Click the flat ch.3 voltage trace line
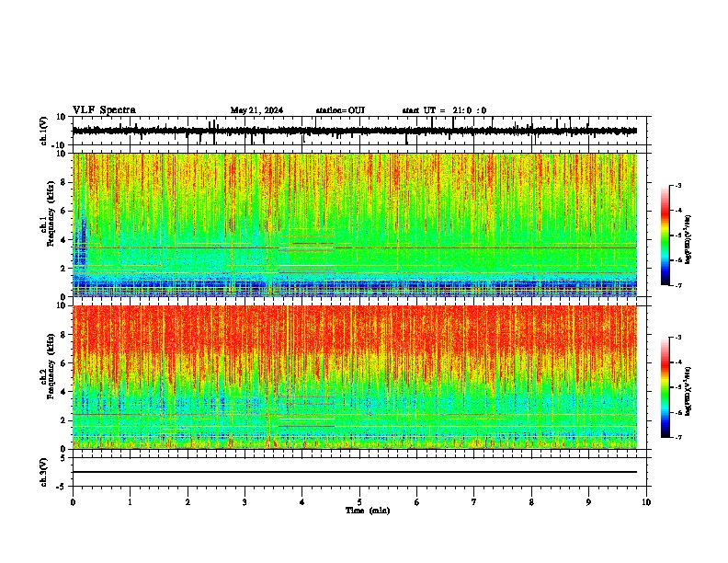The image size is (728, 563). click(355, 472)
